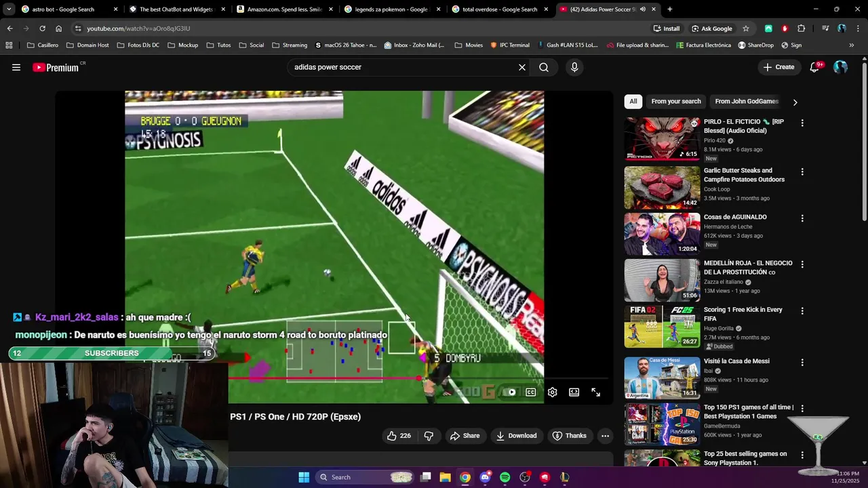Click the YouTube search input field
Screen dimensions: 868x488
pyautogui.click(x=402, y=67)
